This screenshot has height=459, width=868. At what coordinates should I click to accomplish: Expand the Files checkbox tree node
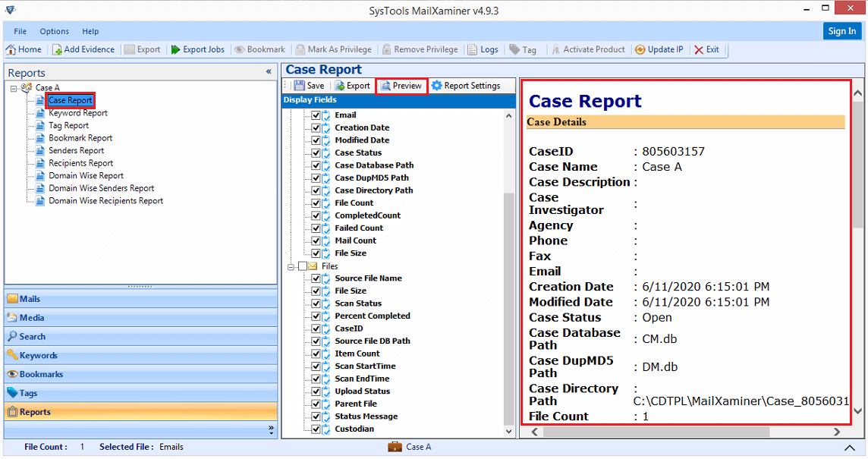click(291, 266)
